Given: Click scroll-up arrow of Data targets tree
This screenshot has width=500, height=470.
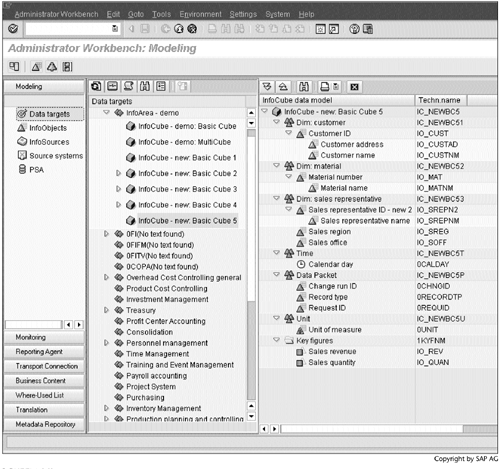Looking at the screenshot, I should coord(251,113).
